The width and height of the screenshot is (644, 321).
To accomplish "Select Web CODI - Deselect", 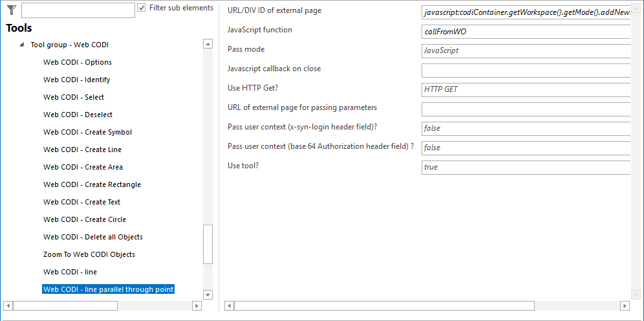I will click(78, 115).
